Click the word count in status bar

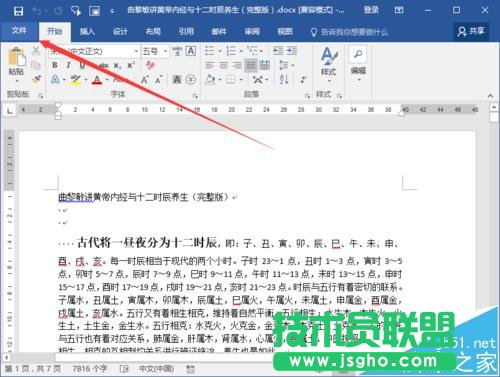[x=90, y=369]
